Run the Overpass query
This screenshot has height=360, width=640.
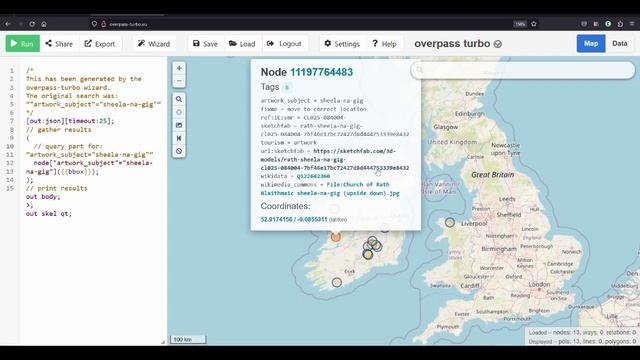(x=23, y=44)
